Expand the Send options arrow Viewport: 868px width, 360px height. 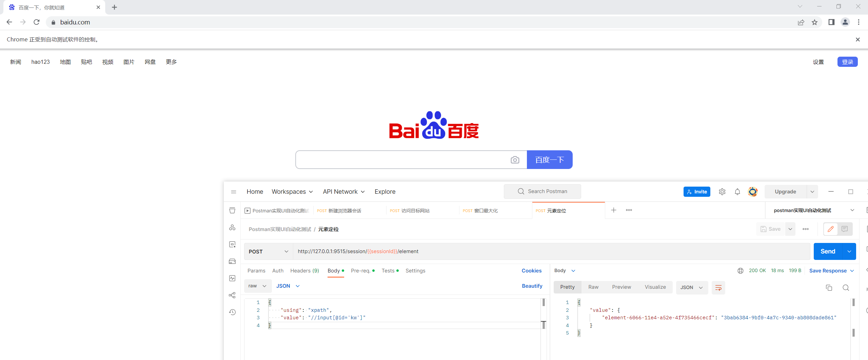click(849, 251)
